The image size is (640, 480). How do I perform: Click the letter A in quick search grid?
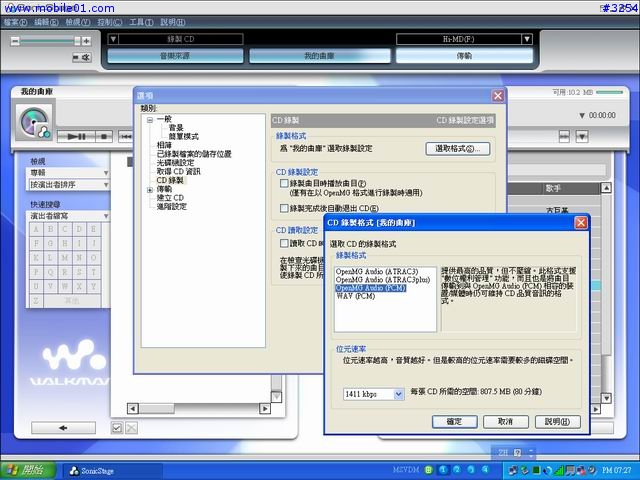click(36, 229)
